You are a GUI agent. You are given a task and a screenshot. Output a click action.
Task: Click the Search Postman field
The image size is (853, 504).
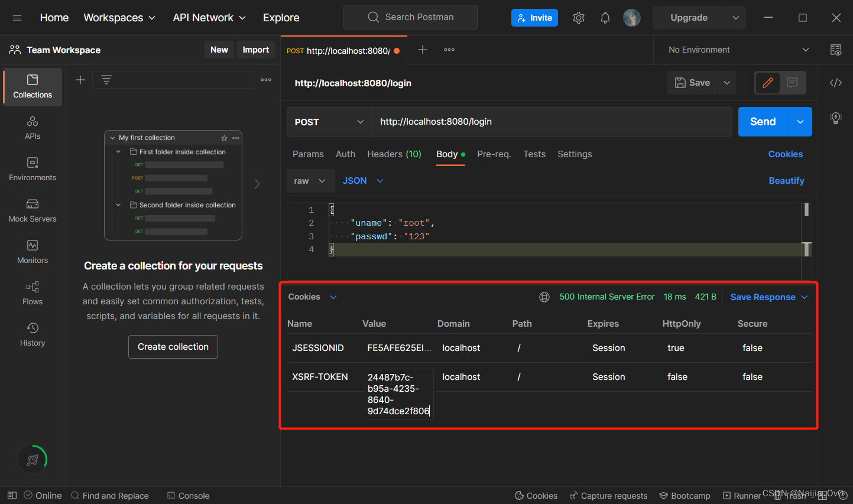pos(410,17)
